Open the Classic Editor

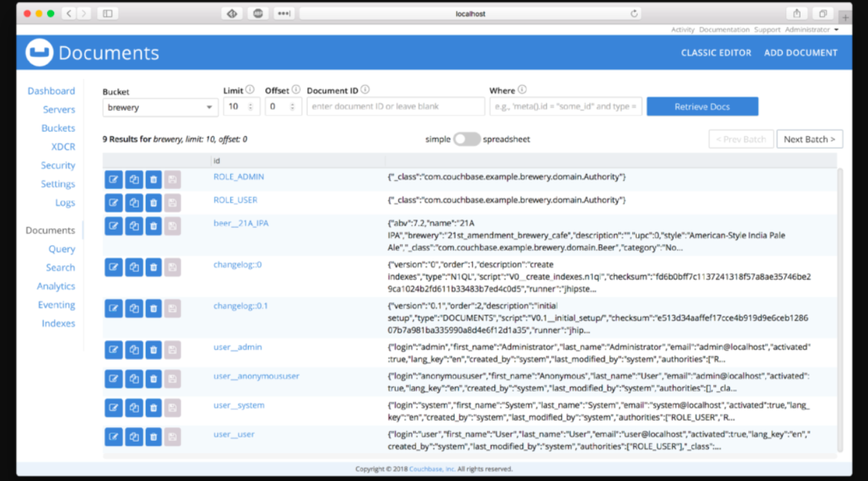coord(716,53)
